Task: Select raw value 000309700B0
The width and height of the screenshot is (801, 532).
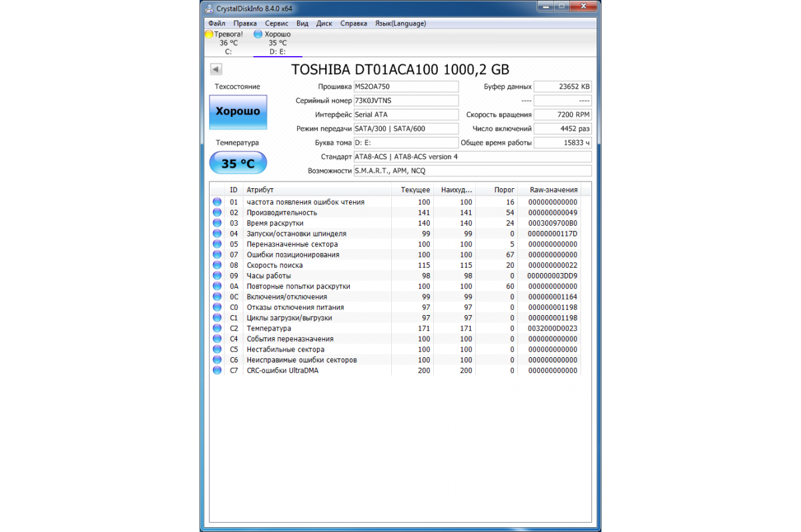Action: [553, 223]
